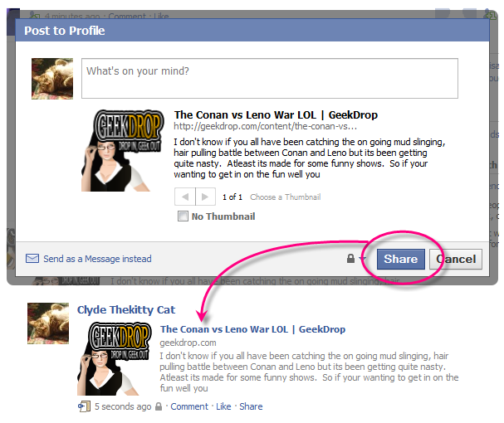Open the posted 'Conan vs Leno War' title link
Viewport: 504px width, 423px height.
click(x=252, y=329)
